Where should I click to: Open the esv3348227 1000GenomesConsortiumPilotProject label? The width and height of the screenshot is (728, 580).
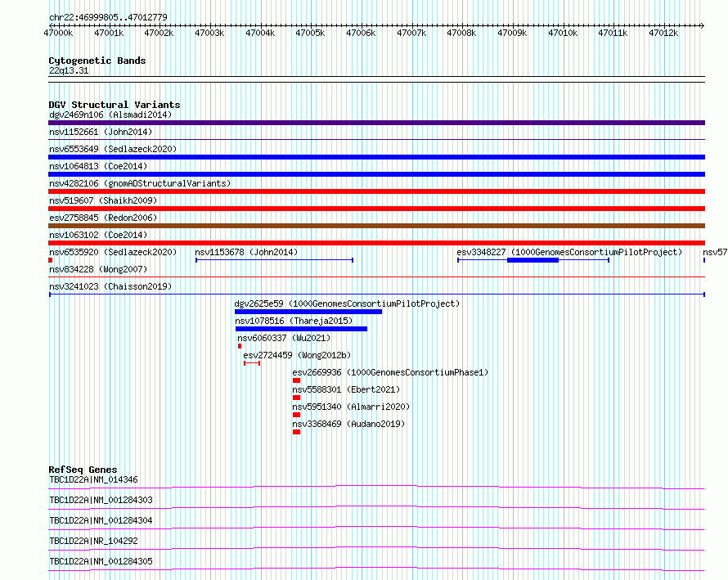tap(569, 252)
